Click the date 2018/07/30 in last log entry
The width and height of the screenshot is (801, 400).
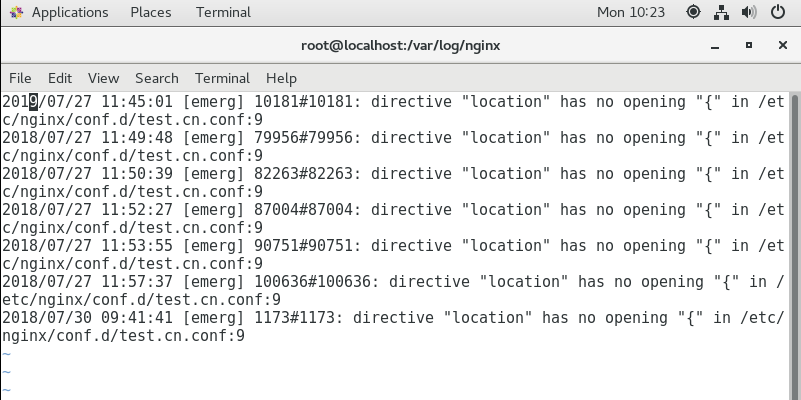pos(46,318)
